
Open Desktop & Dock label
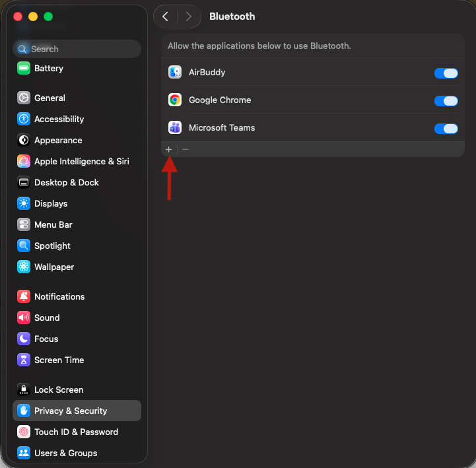tap(67, 182)
